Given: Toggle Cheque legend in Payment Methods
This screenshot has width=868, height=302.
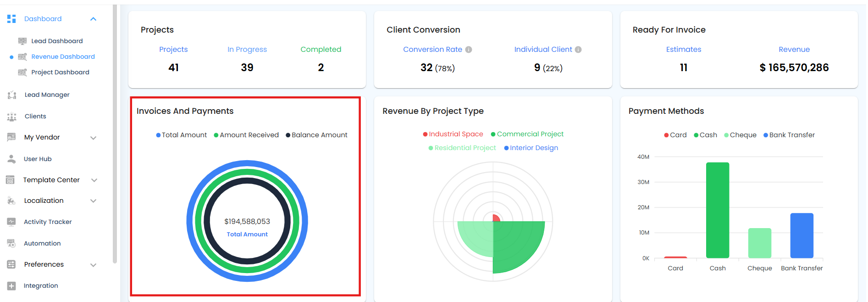Looking at the screenshot, I should (x=740, y=135).
